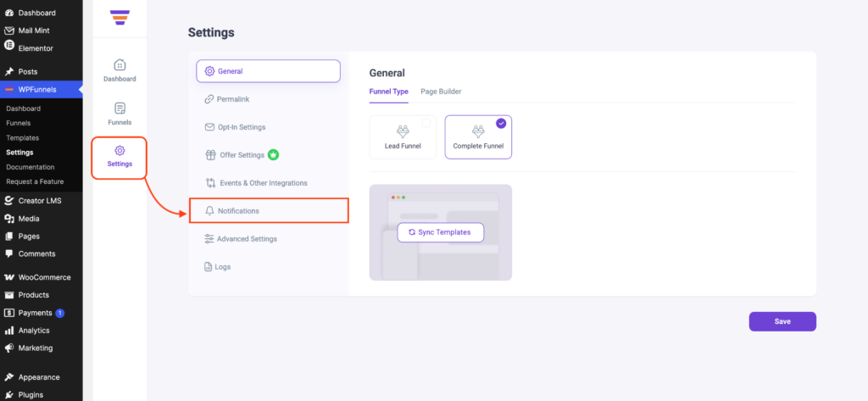Switch to the Funnel Type tab
This screenshot has height=401, width=868.
click(388, 92)
